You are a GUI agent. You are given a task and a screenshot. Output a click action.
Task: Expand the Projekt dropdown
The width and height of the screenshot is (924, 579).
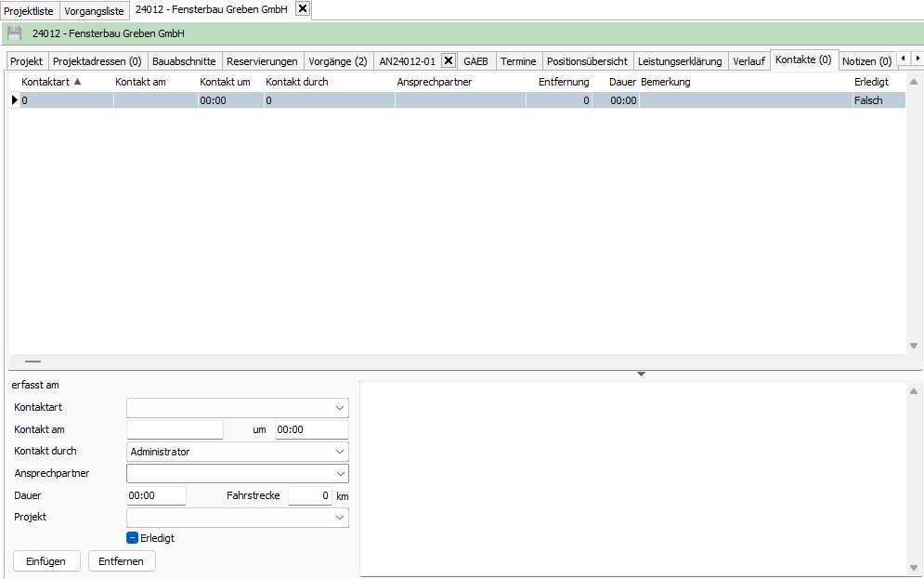click(x=339, y=518)
